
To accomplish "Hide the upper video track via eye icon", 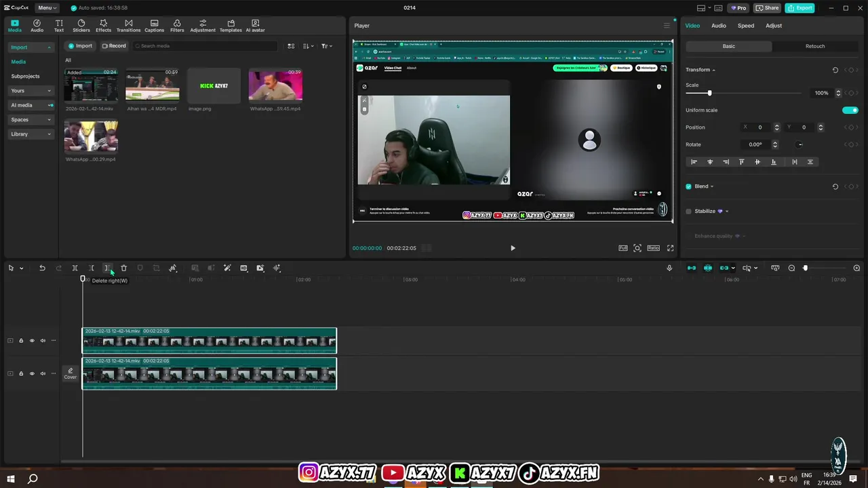I will point(31,341).
